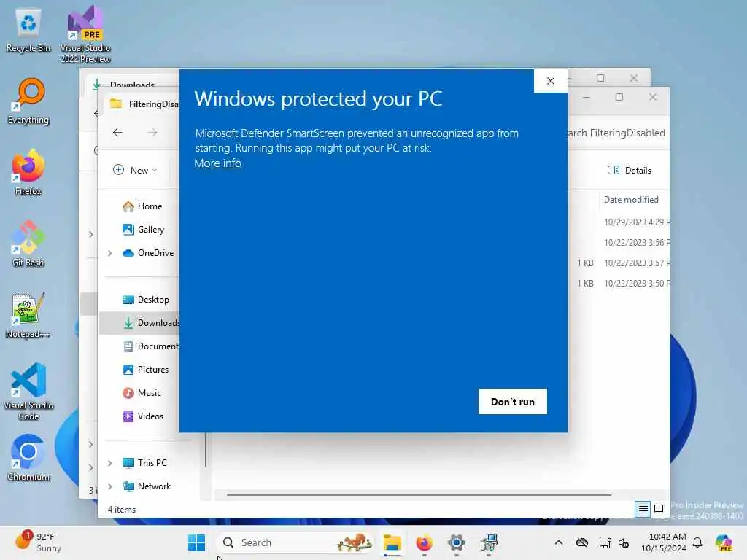The width and height of the screenshot is (747, 560).
Task: Expand the Network tree node
Action: tap(110, 486)
